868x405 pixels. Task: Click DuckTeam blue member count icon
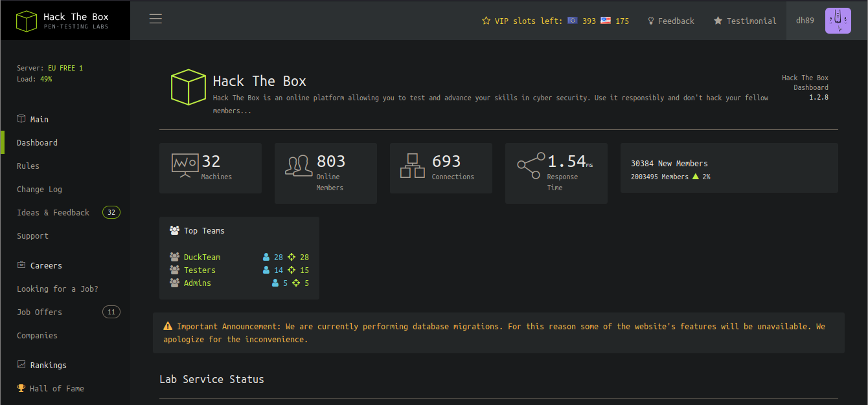[266, 257]
